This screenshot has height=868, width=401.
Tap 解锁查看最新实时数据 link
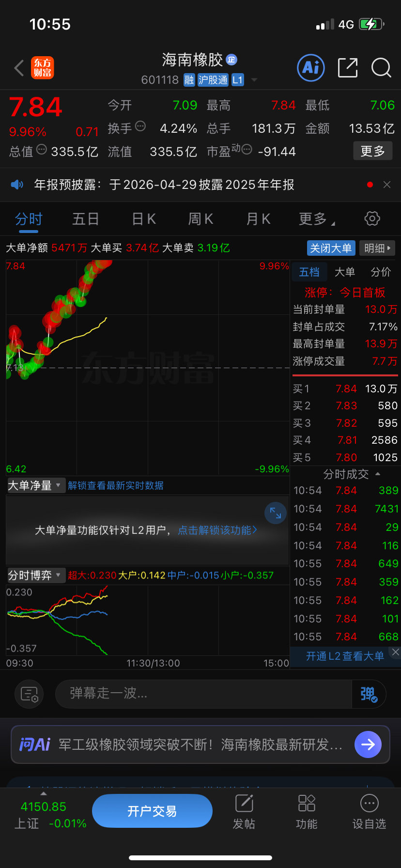(116, 485)
